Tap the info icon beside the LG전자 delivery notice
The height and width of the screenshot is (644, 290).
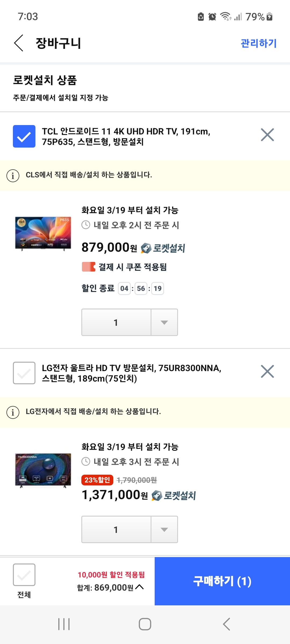click(x=13, y=412)
